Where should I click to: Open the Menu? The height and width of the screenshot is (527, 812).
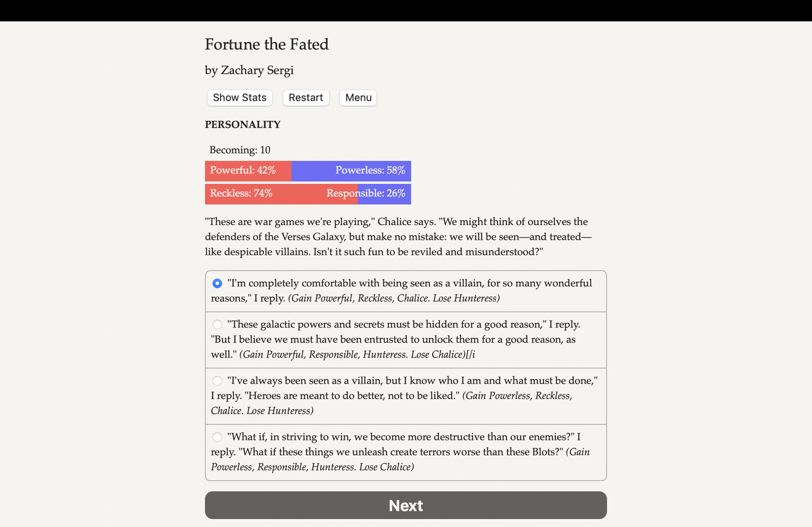(357, 98)
